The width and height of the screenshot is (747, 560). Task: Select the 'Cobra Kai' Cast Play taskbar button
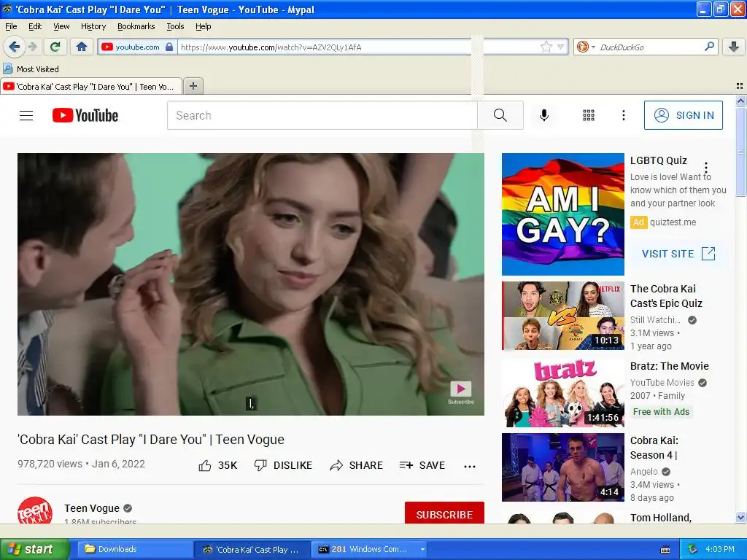click(252, 549)
